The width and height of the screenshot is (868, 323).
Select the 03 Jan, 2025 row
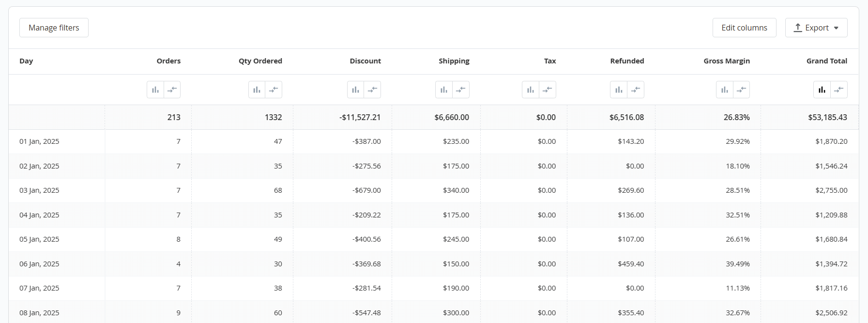coord(39,190)
